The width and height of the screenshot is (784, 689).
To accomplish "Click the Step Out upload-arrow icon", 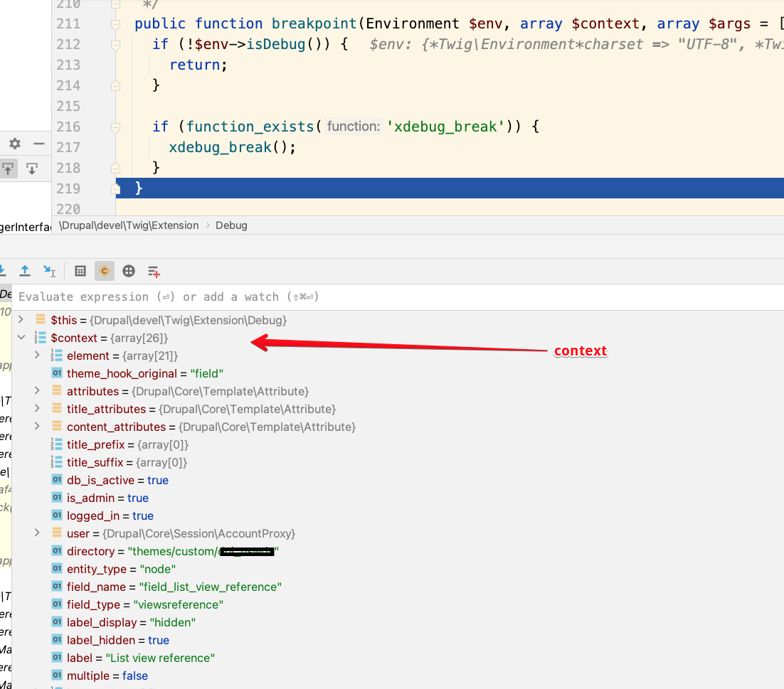I will click(24, 271).
